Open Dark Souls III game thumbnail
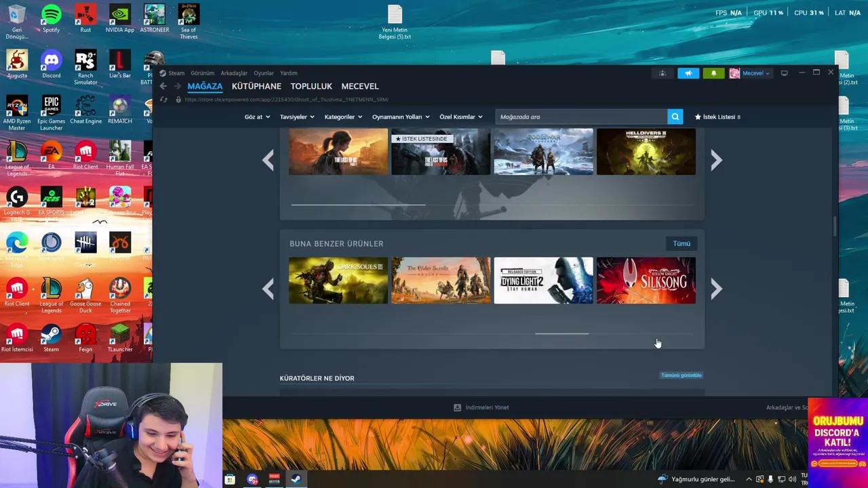 point(338,281)
